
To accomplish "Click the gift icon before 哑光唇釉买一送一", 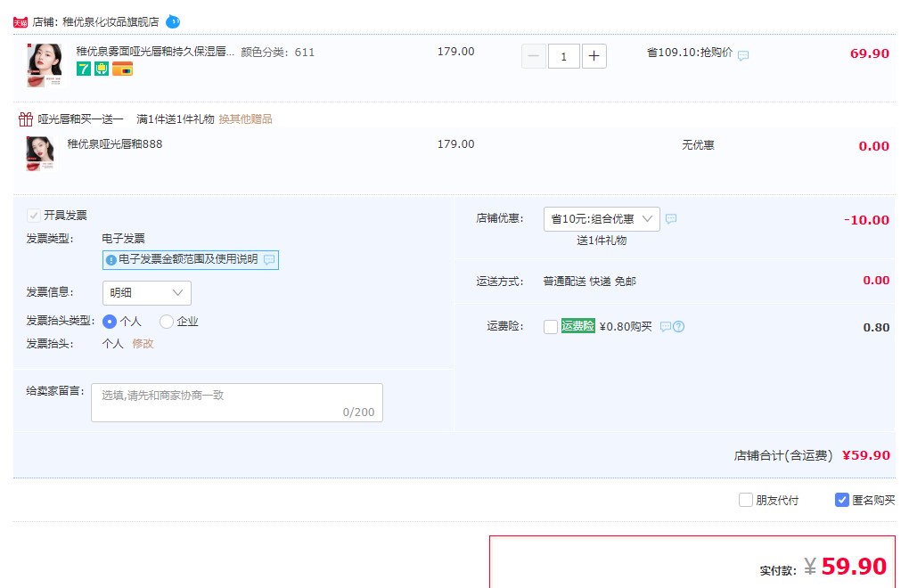I will coord(26,119).
